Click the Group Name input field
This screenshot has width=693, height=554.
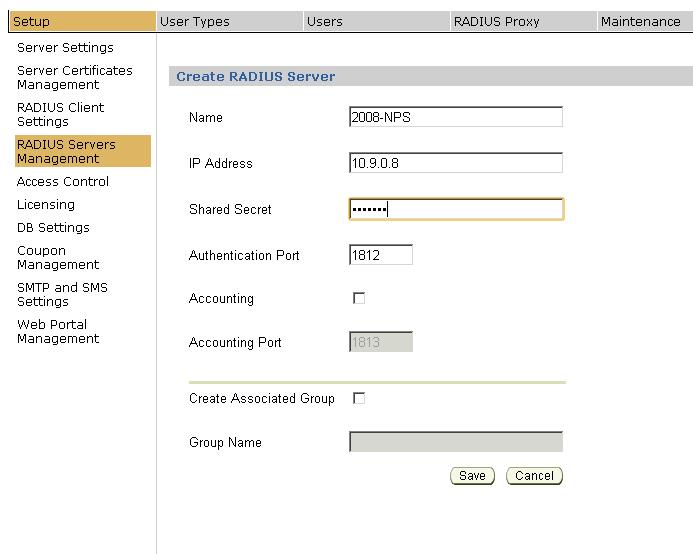pos(456,442)
